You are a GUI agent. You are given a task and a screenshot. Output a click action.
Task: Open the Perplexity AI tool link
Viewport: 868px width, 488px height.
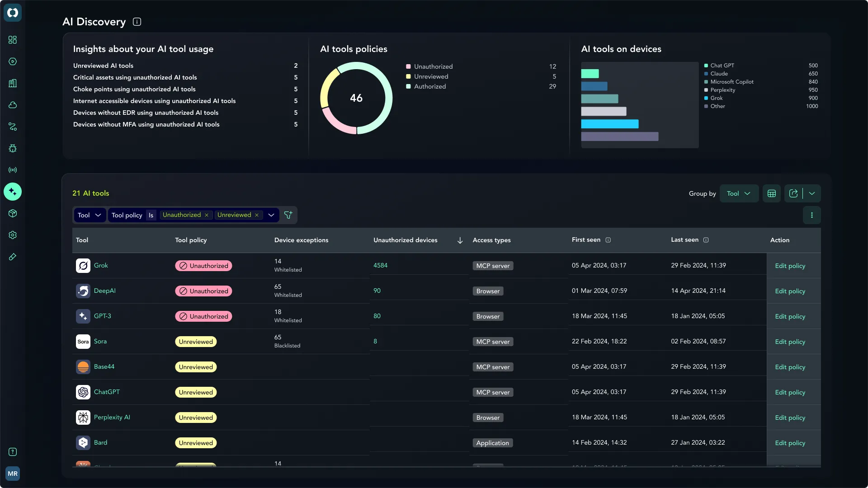(x=112, y=417)
